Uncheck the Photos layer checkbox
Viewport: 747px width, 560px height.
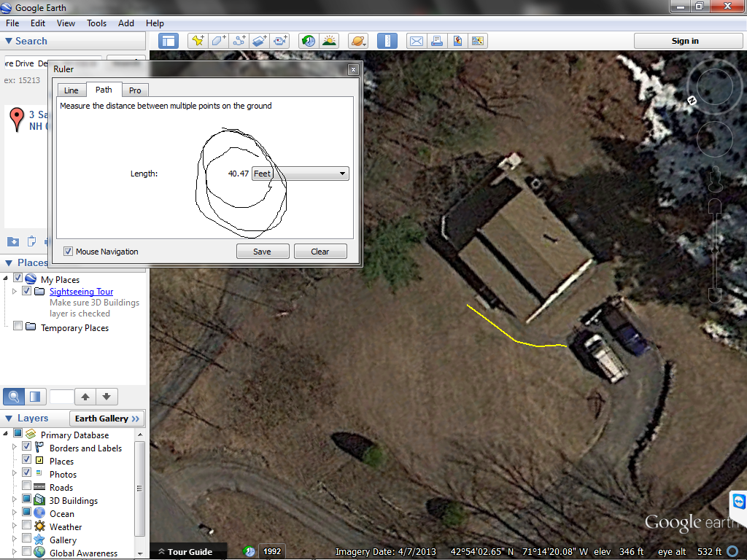click(x=27, y=472)
